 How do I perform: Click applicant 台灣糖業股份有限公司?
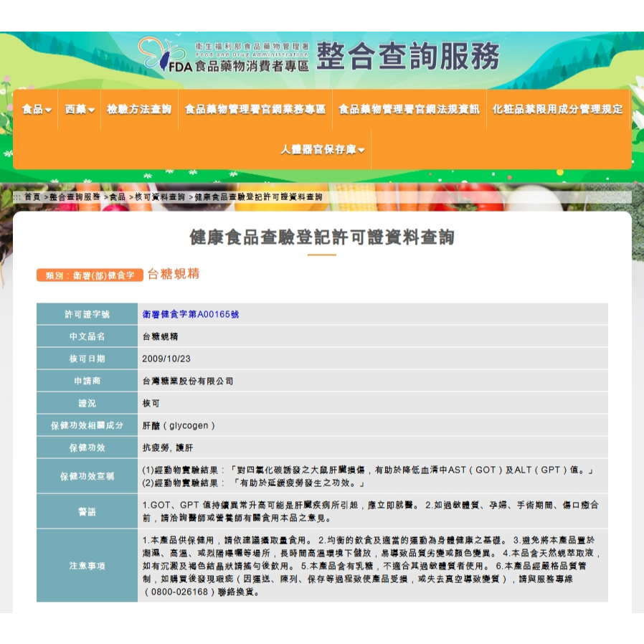click(188, 381)
